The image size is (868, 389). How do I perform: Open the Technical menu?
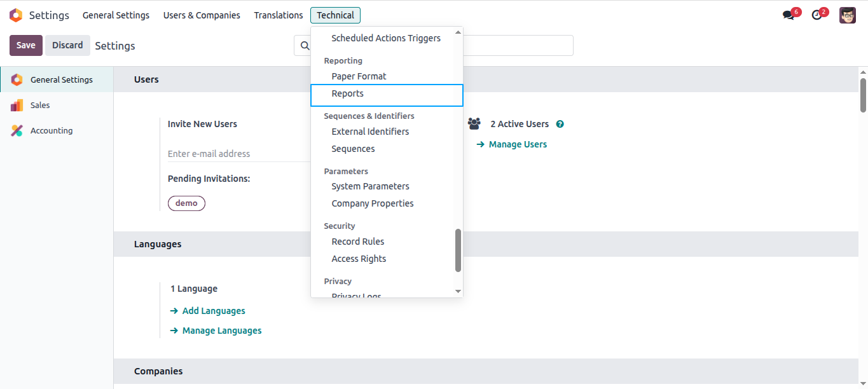(335, 15)
